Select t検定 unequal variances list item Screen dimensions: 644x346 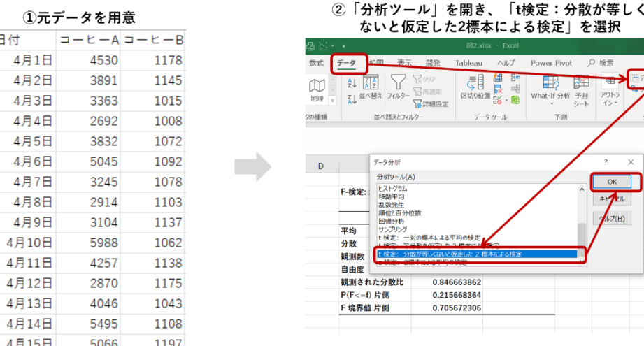point(475,254)
